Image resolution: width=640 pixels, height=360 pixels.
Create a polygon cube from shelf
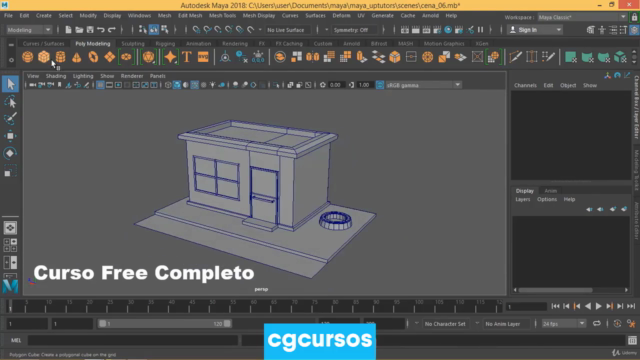click(44, 57)
